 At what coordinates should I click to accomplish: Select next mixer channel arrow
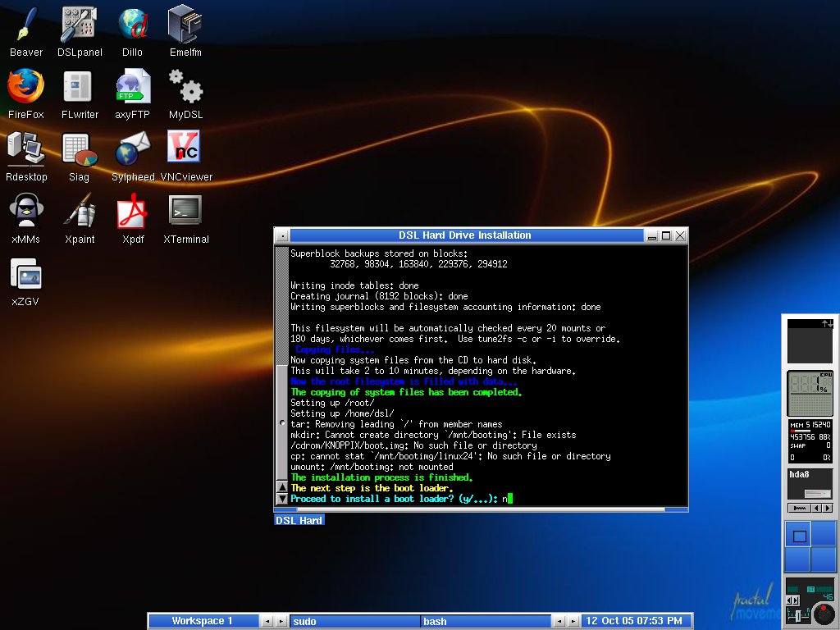pos(796,601)
